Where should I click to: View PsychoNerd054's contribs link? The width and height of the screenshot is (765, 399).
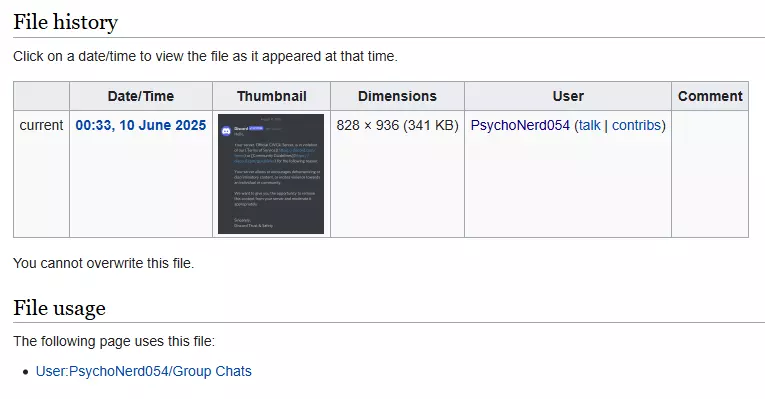coord(636,125)
